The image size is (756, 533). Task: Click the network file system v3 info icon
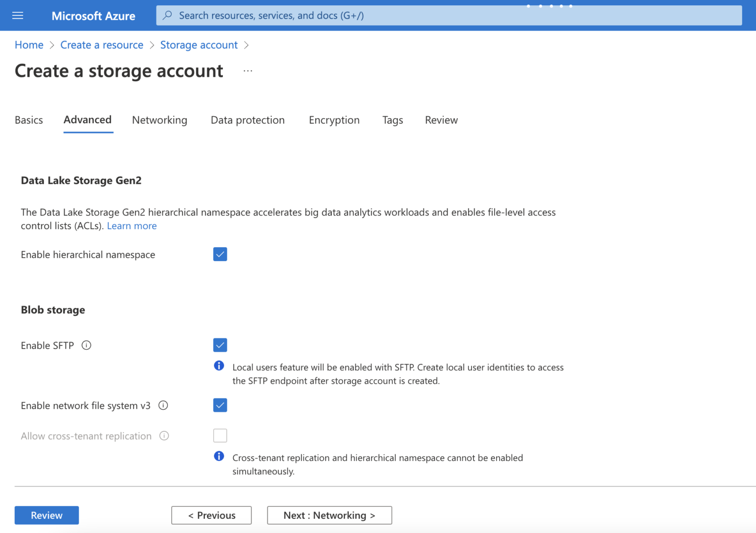click(x=163, y=405)
